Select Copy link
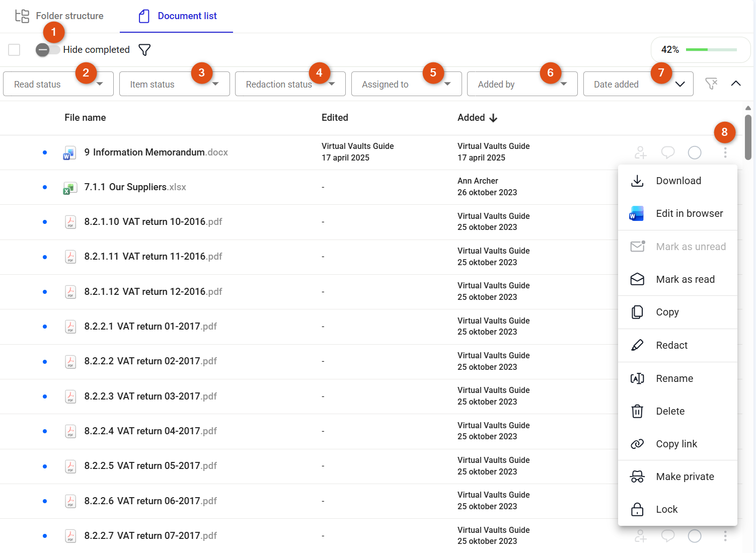 (677, 444)
